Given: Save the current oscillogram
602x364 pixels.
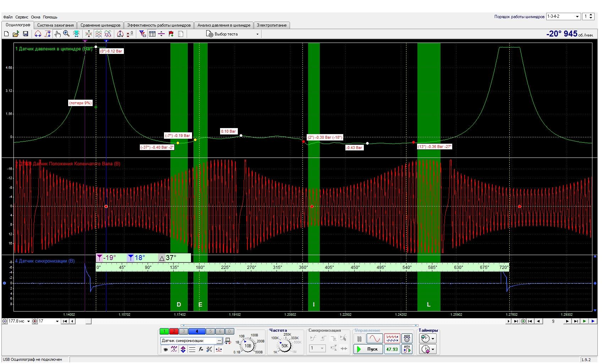Looking at the screenshot, I should tap(26, 34).
